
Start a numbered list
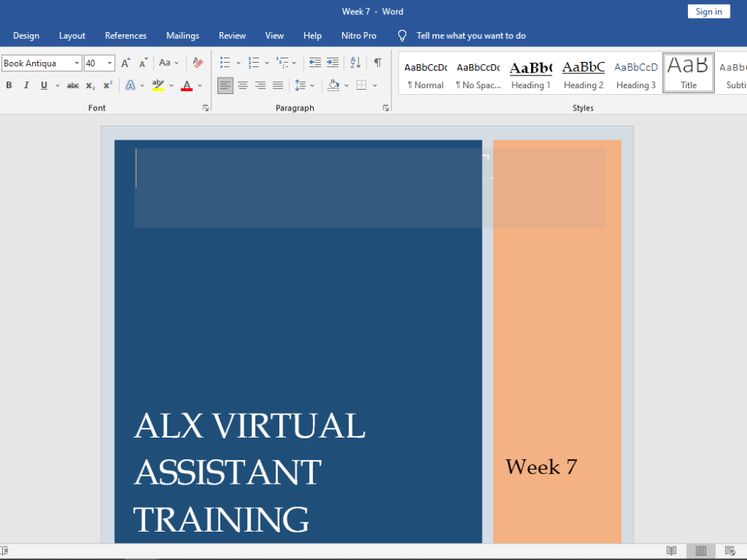(253, 63)
